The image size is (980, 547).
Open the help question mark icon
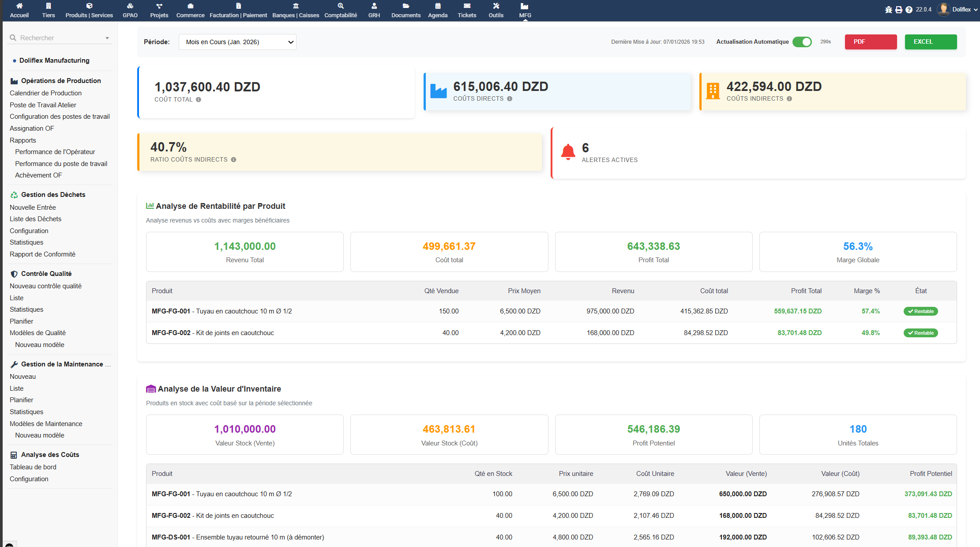[x=909, y=10]
